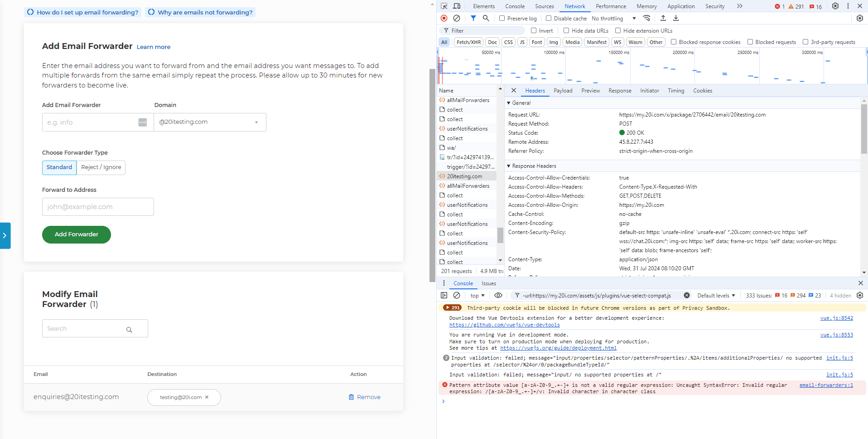The width and height of the screenshot is (868, 439).
Task: Click the Remove forwarder link
Action: point(364,397)
